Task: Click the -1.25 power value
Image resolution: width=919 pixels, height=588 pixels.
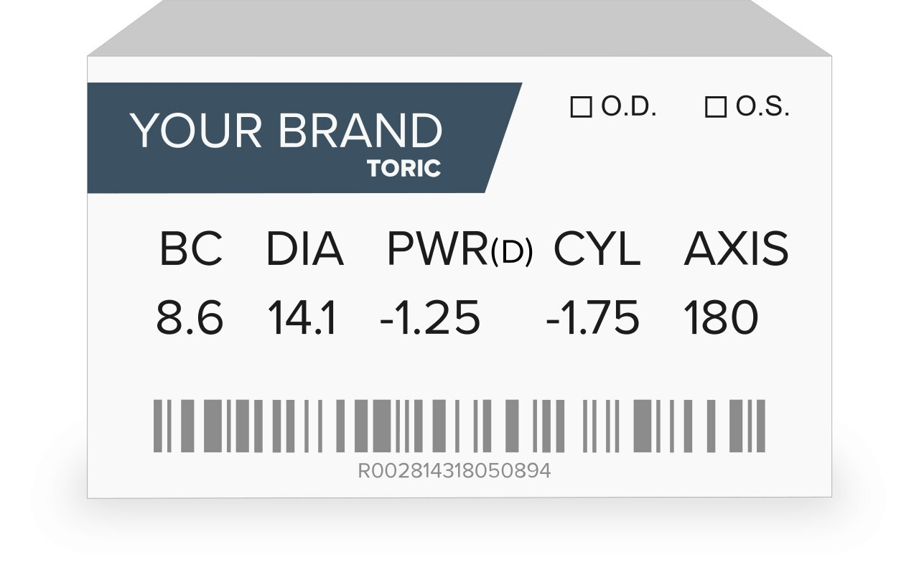Action: [x=430, y=319]
